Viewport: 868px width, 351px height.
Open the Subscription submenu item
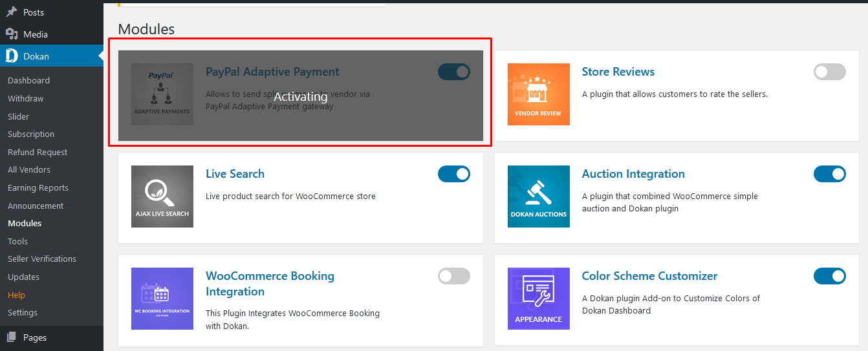pyautogui.click(x=31, y=134)
